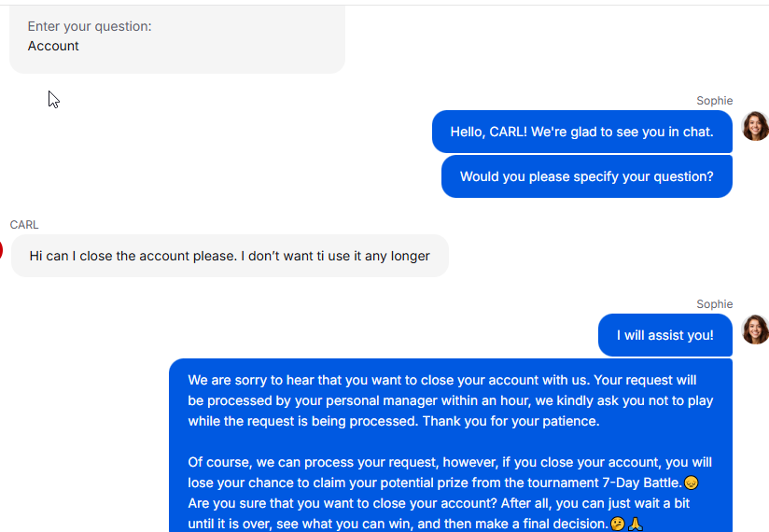Click the "I will assist you!" message bubble
The width and height of the screenshot is (769, 532).
click(664, 335)
